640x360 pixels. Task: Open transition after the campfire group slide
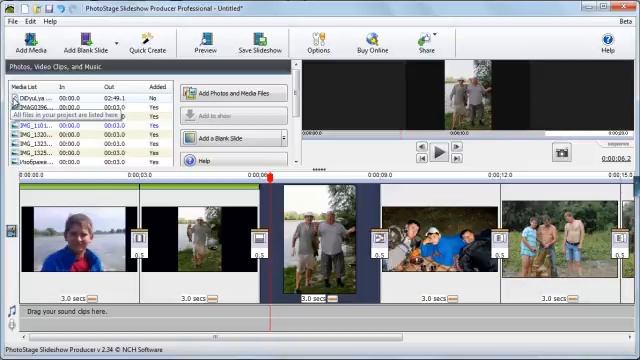tap(500, 243)
